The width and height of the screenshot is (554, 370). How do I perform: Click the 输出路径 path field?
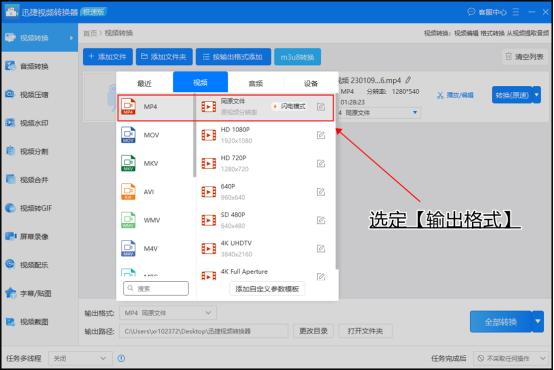pyautogui.click(x=204, y=331)
